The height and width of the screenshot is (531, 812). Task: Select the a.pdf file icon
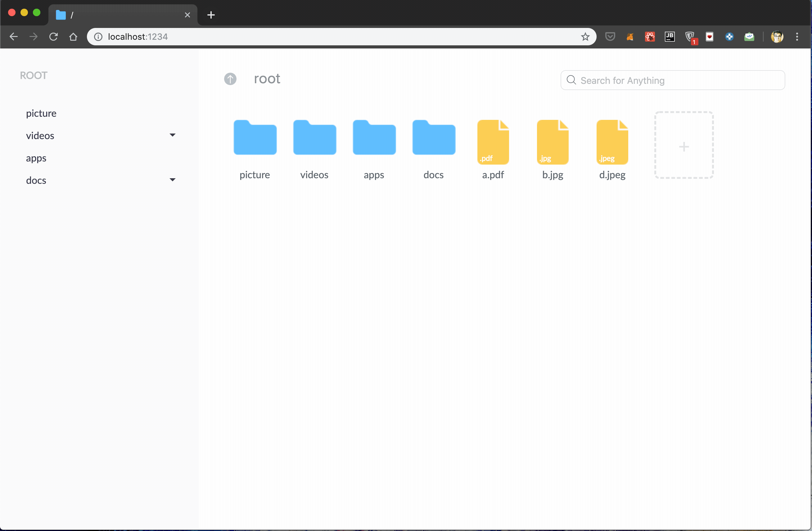pos(493,142)
